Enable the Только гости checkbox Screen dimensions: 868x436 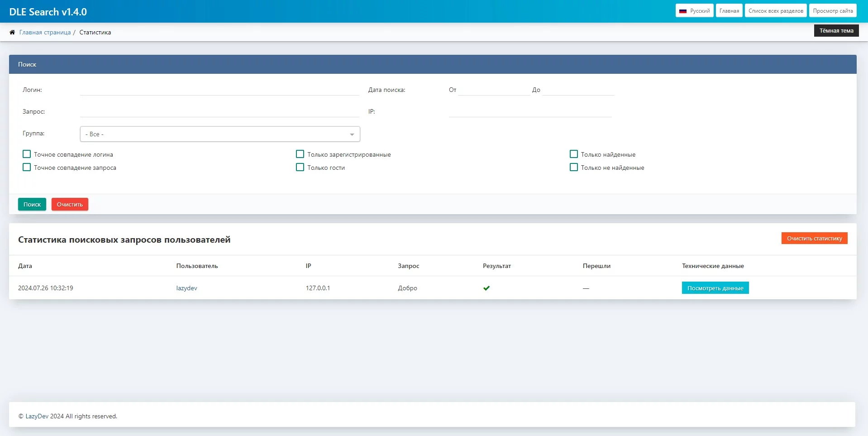[x=300, y=168]
